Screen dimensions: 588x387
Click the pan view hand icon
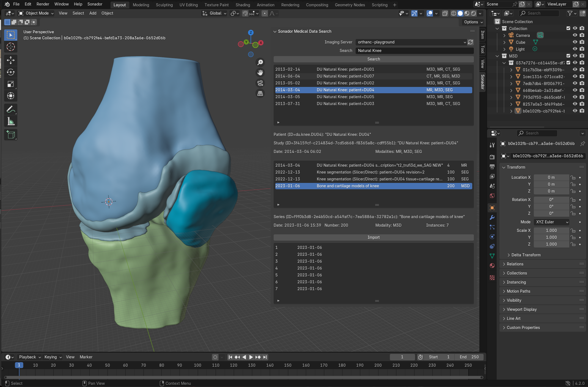click(x=260, y=73)
